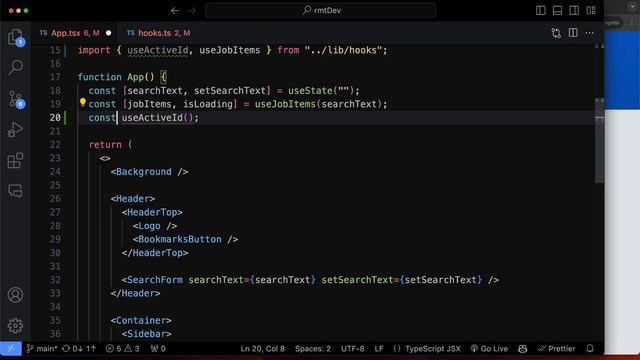The height and width of the screenshot is (360, 640).
Task: Open the Search view in activity bar
Action: click(16, 67)
